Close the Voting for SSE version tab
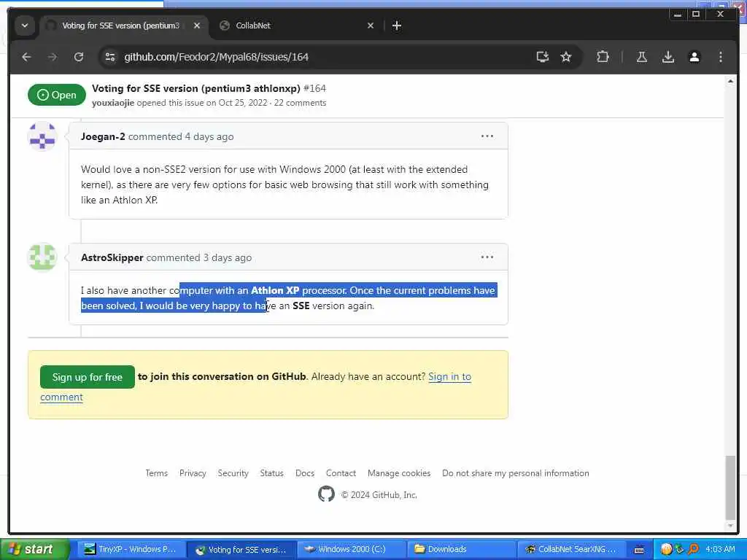747x560 pixels. [197, 26]
